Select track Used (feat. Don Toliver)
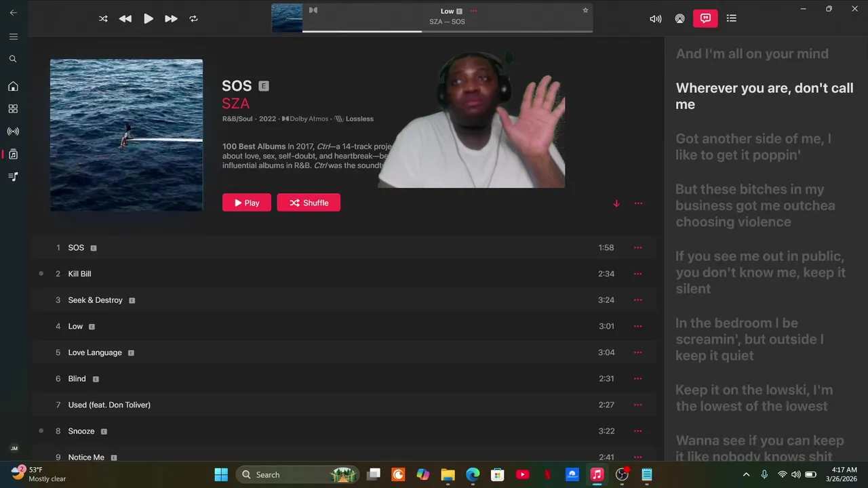The image size is (868, 488). pos(344,405)
